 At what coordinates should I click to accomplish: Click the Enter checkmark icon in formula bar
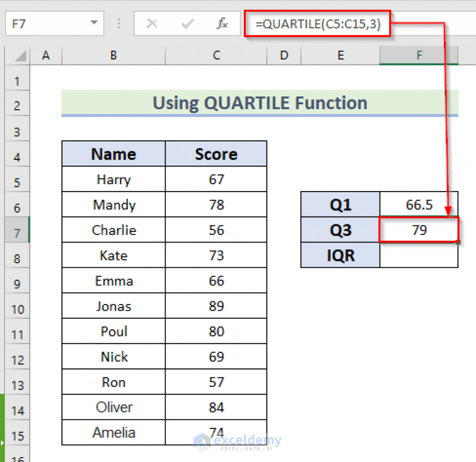coord(187,24)
